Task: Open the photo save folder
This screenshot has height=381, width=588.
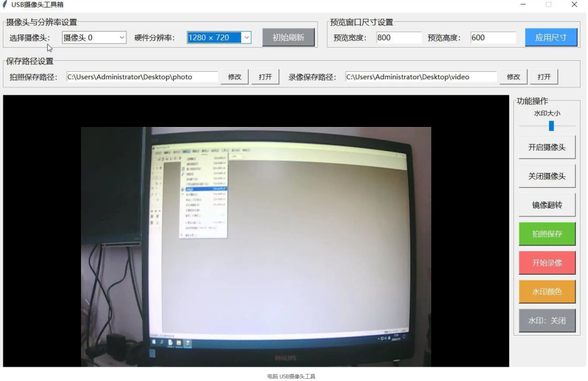Action: pyautogui.click(x=265, y=77)
